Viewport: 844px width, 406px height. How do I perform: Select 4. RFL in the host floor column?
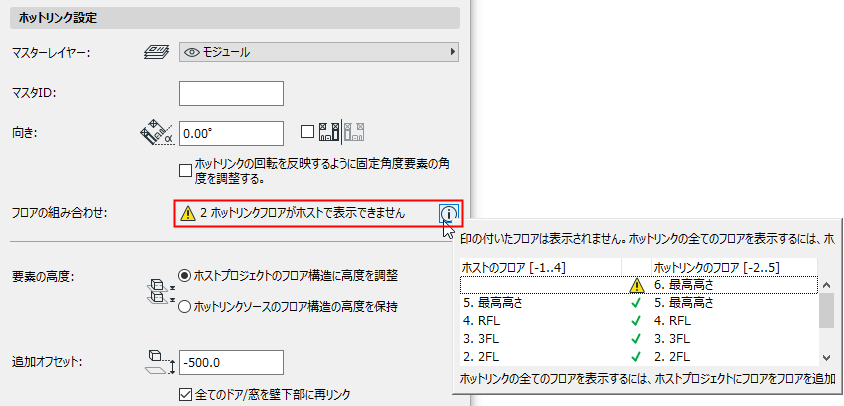click(x=481, y=321)
